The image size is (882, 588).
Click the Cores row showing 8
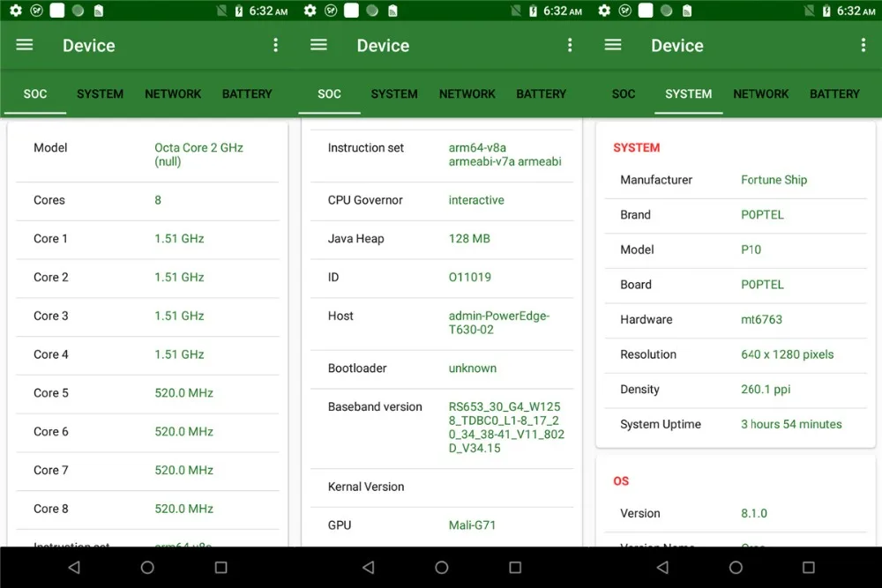pyautogui.click(x=147, y=200)
